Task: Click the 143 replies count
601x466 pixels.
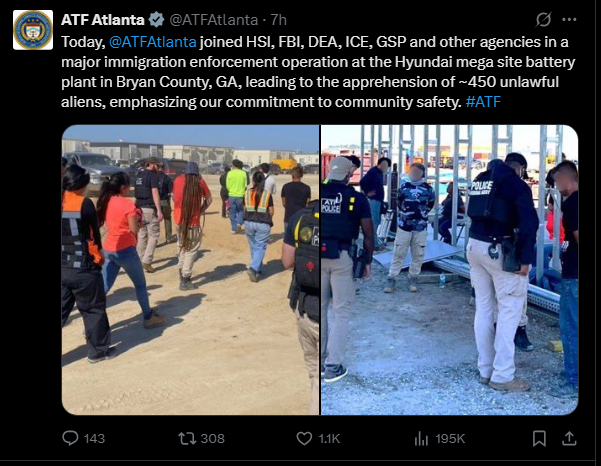Action: tap(94, 438)
